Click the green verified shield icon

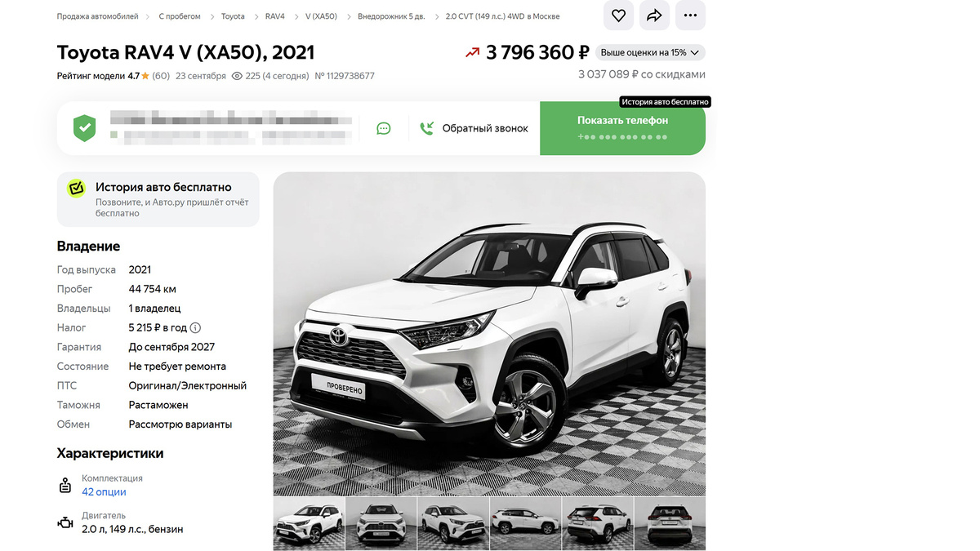(x=84, y=128)
